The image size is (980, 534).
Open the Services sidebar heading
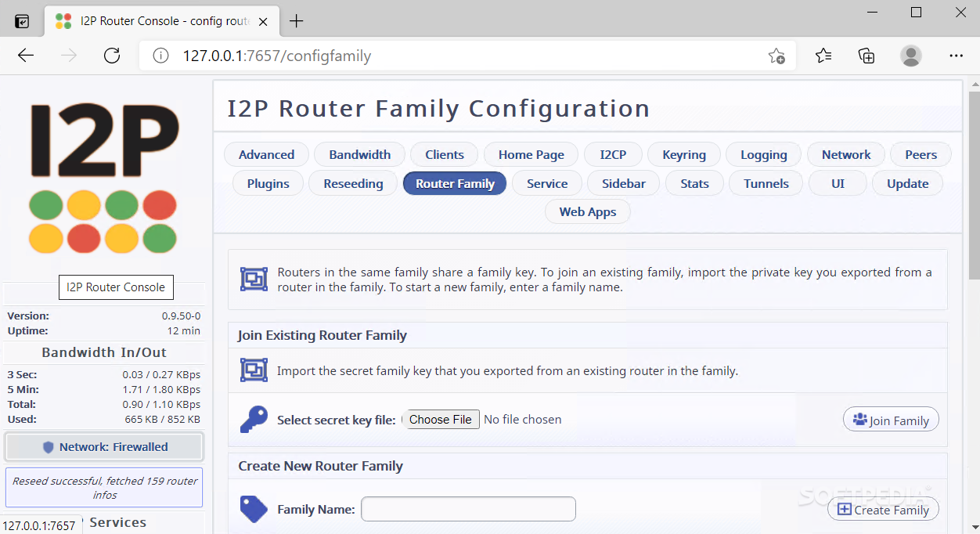(x=117, y=522)
